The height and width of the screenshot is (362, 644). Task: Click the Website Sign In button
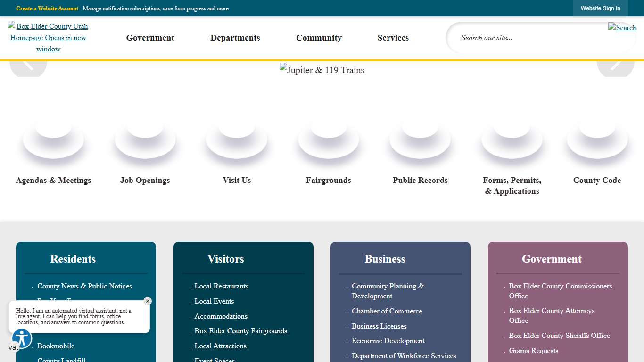(600, 8)
